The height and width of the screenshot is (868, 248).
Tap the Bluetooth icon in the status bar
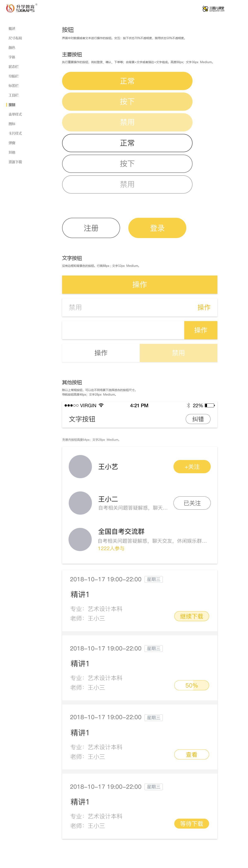pos(188,405)
